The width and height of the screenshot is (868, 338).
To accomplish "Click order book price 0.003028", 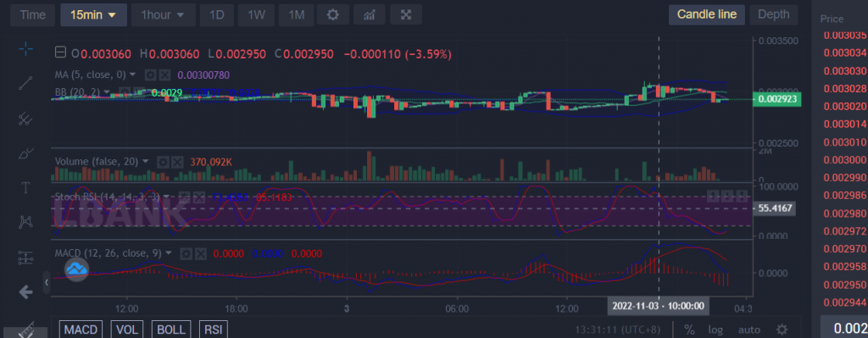I will coord(845,88).
